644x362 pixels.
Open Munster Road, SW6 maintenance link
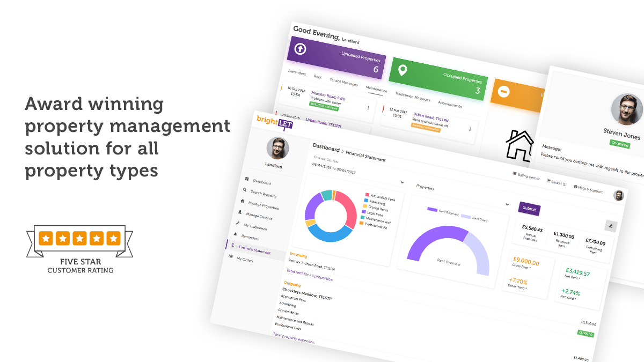(x=328, y=96)
